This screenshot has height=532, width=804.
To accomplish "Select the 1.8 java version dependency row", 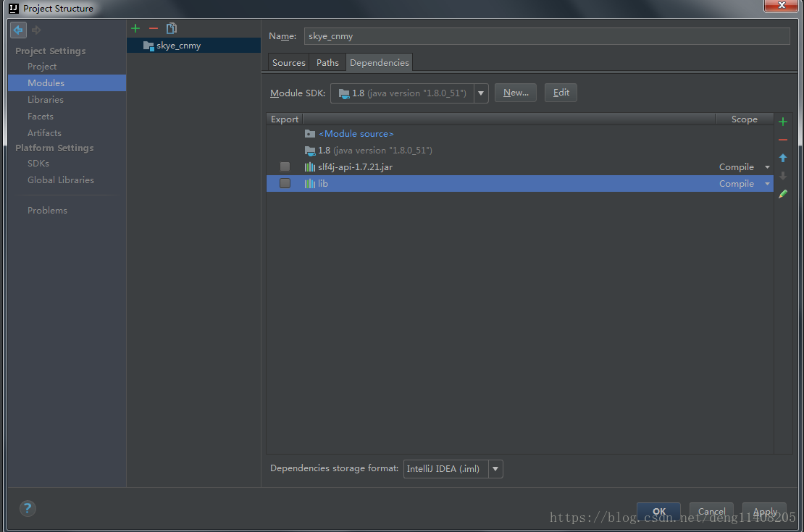I will (519, 150).
